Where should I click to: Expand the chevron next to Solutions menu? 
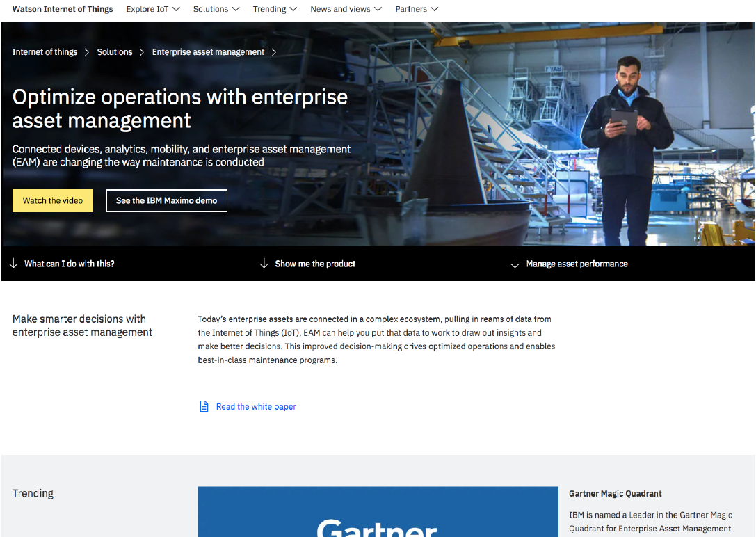click(x=236, y=9)
